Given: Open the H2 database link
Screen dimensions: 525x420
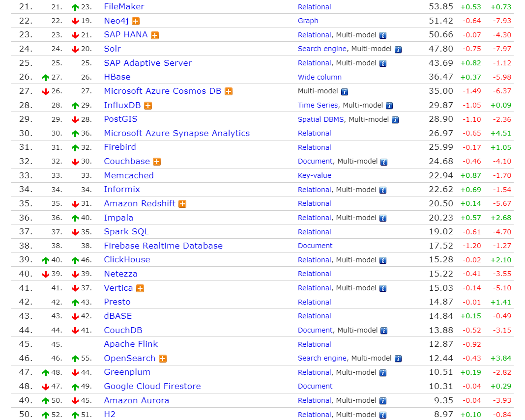Looking at the screenshot, I should [x=110, y=414].
